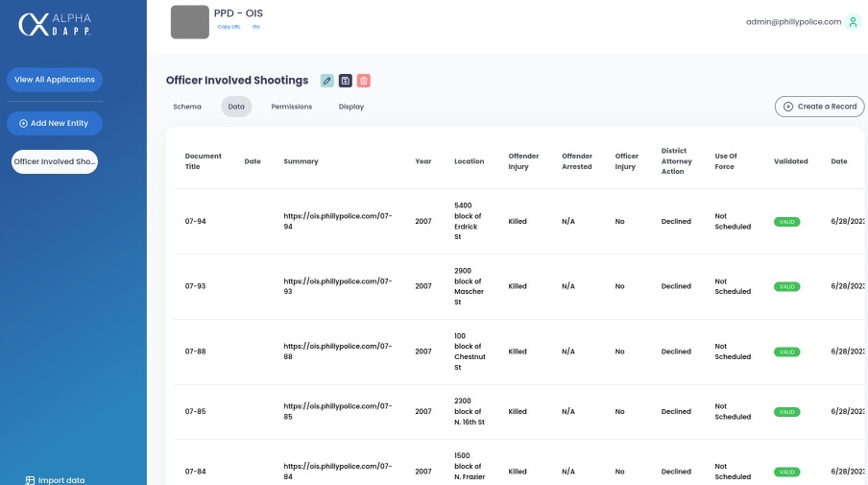Viewport: 868px width, 485px height.
Task: Click the Document Title column header
Action: [x=204, y=161]
